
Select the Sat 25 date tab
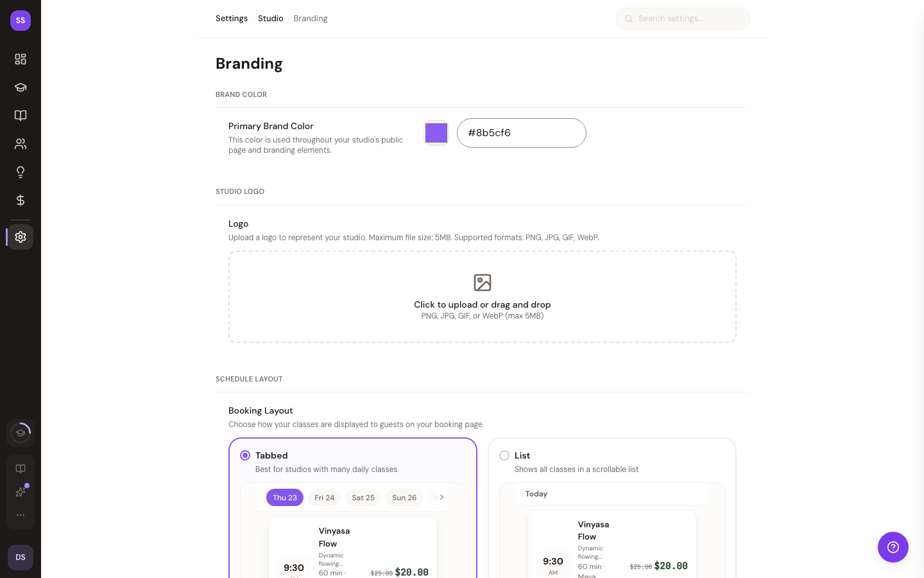363,498
